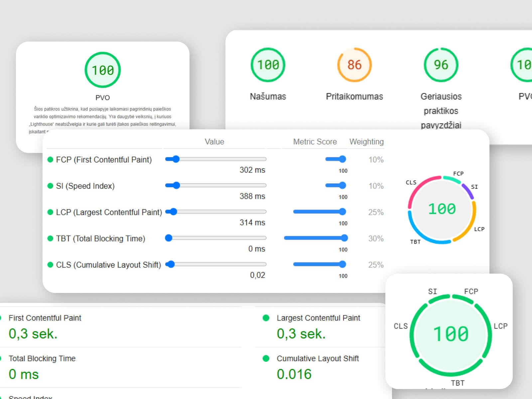This screenshot has width=532, height=399.
Task: Click the Value column header
Action: [x=214, y=142]
